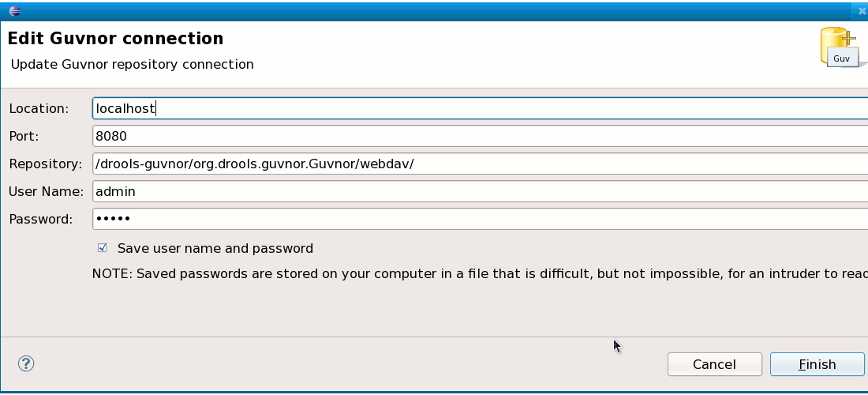Click the 'Edit Guvnor connection' heading
The width and height of the screenshot is (868, 395).
[116, 39]
